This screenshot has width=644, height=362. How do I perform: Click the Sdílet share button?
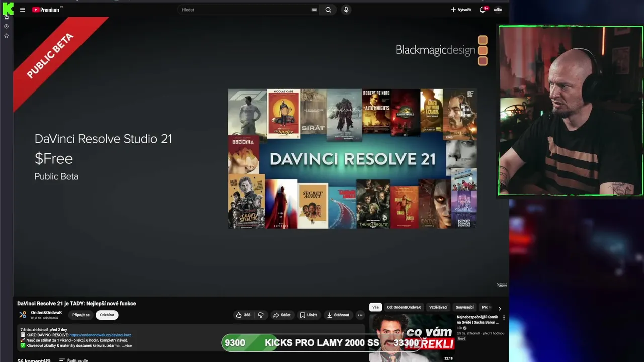click(282, 315)
